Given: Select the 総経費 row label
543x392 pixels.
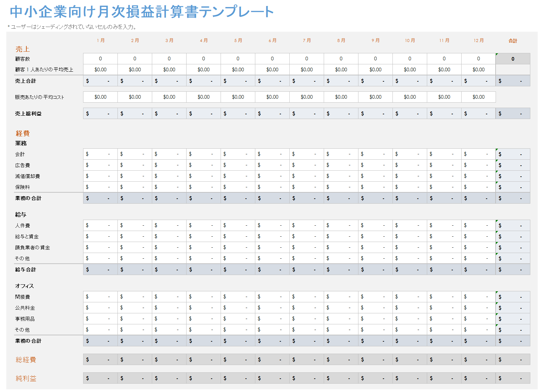Looking at the screenshot, I should point(26,360).
